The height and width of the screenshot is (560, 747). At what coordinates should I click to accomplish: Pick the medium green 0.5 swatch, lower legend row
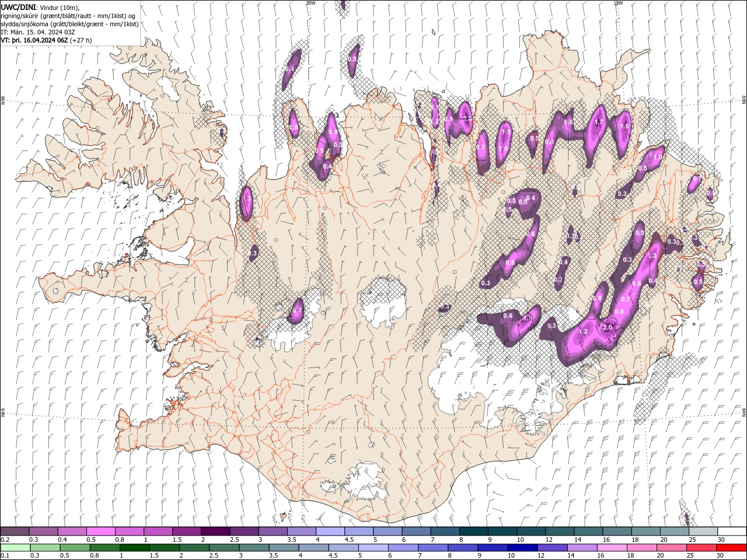tap(74, 548)
